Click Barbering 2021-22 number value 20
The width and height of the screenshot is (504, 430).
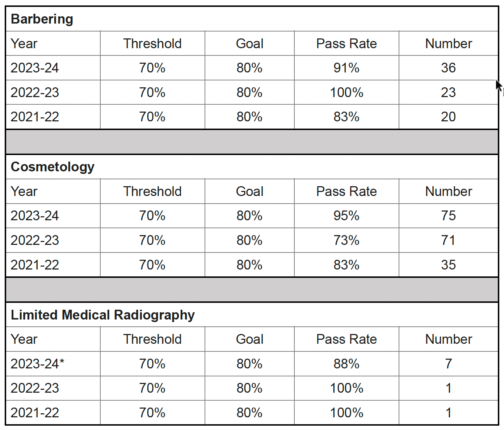[x=448, y=117]
